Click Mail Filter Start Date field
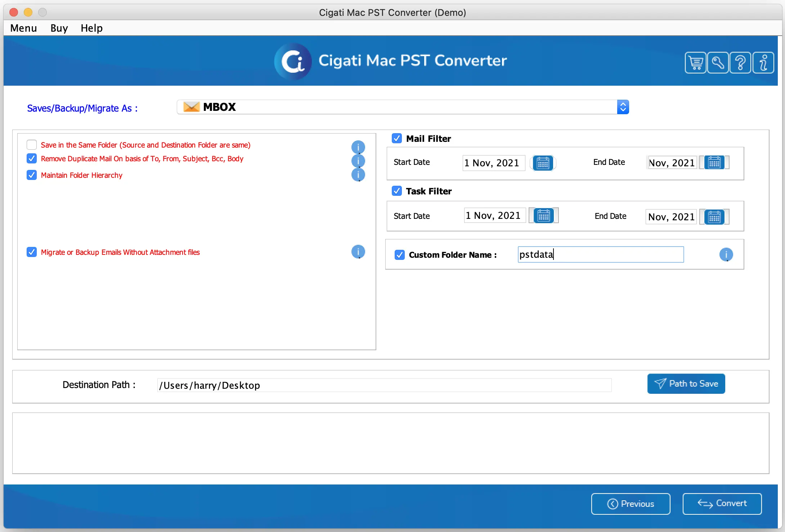This screenshot has width=785, height=532. (x=494, y=163)
